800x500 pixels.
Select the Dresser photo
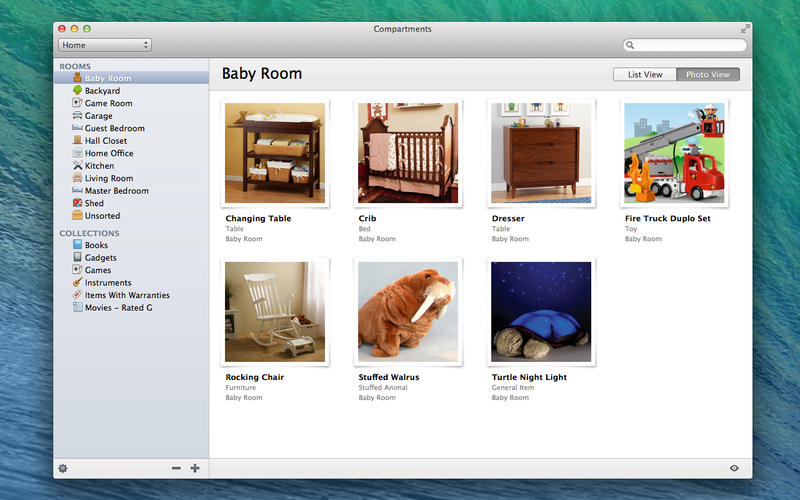tap(541, 153)
